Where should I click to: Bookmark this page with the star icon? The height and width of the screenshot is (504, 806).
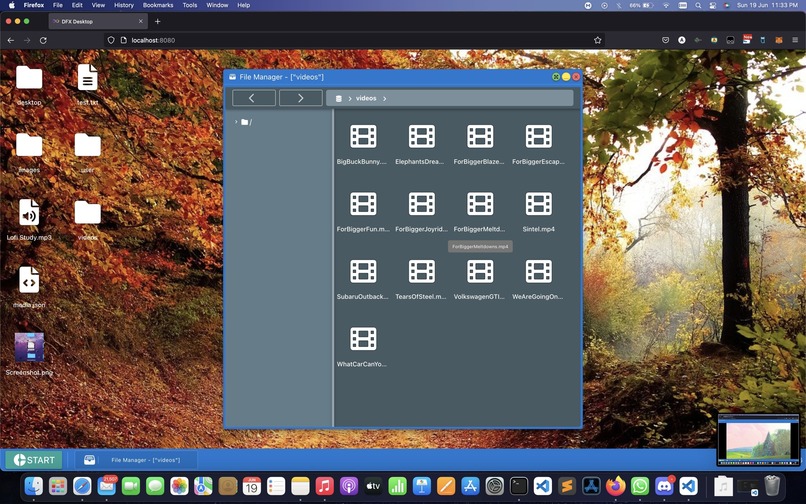pyautogui.click(x=597, y=40)
